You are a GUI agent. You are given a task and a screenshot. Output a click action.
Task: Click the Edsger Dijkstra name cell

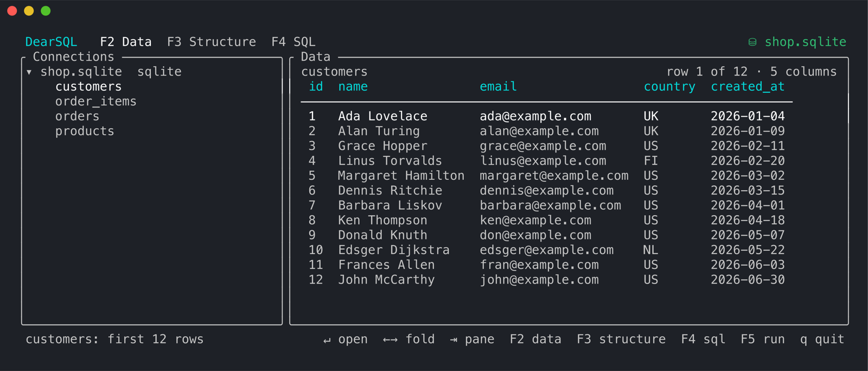[394, 250]
